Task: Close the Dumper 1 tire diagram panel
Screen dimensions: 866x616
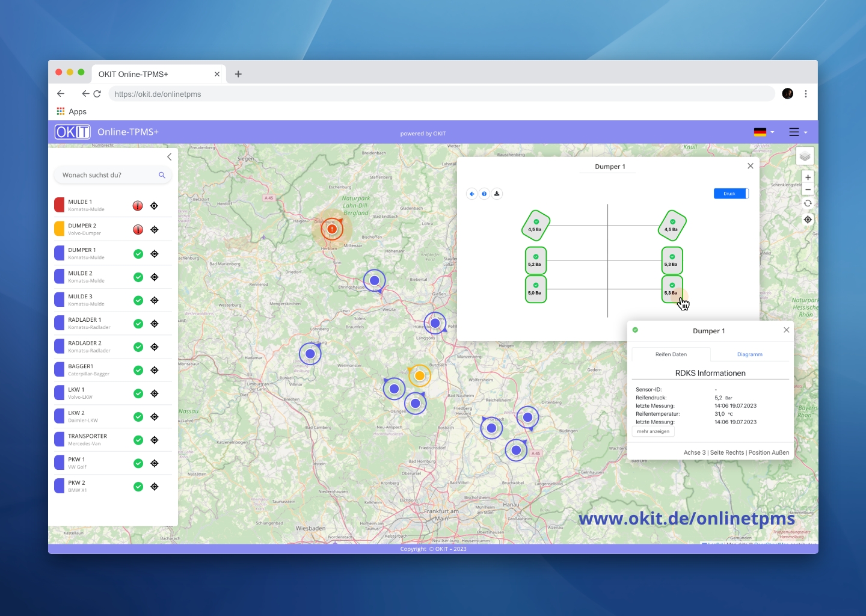Action: coord(751,166)
